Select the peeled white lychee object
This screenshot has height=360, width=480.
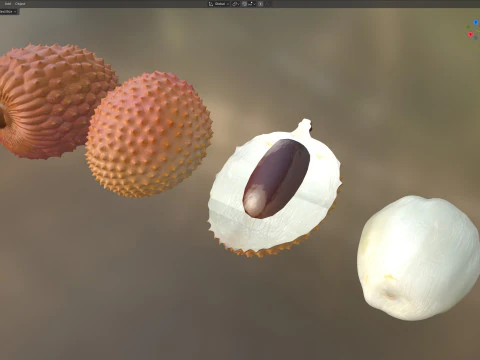418,258
